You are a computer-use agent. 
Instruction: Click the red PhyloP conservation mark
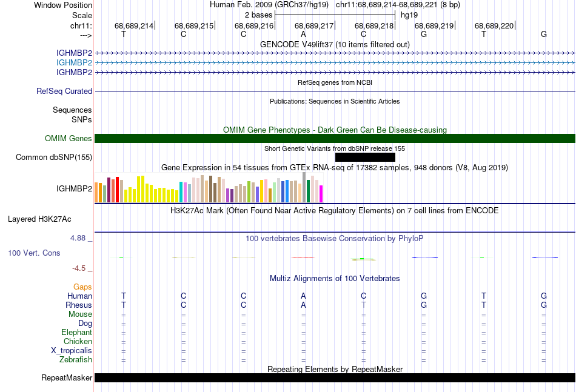tap(303, 257)
